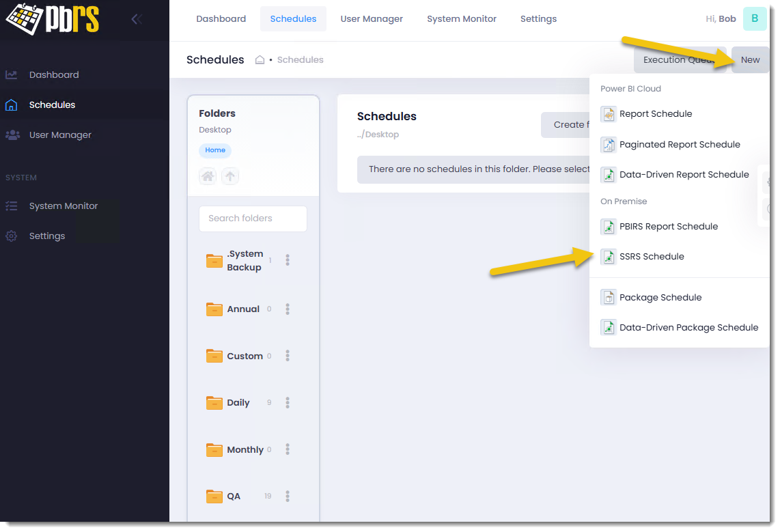Select Data-Driven Report Schedule menu item

pyautogui.click(x=684, y=175)
